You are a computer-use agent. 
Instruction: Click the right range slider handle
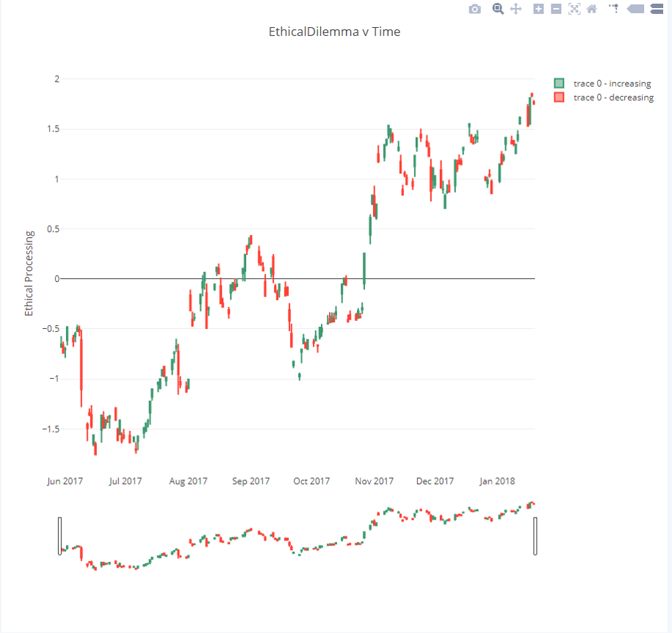(x=535, y=536)
